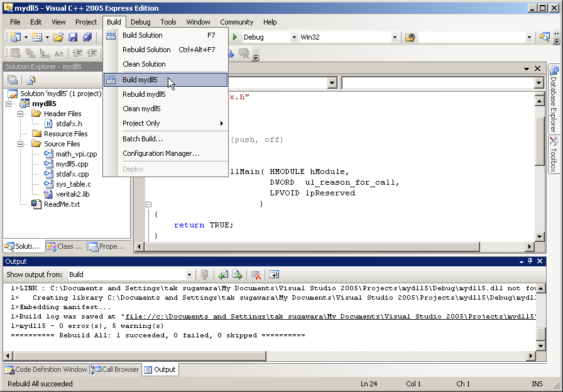563x392 pixels.
Task: Select Clean mydll5 menu item
Action: (x=166, y=109)
